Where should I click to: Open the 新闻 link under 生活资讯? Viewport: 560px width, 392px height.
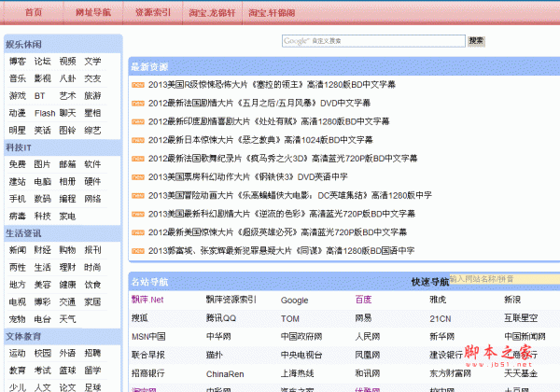pyautogui.click(x=18, y=250)
